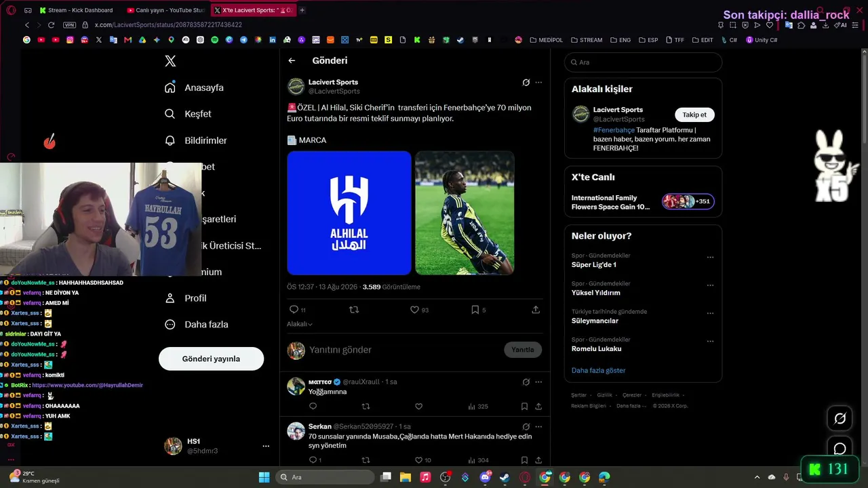The image size is (868, 488).
Task: Open the TFF bookmarks folder
Action: [x=675, y=40]
